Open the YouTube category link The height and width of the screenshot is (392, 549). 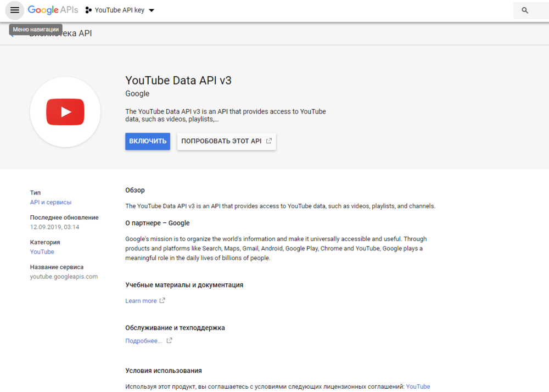point(42,251)
